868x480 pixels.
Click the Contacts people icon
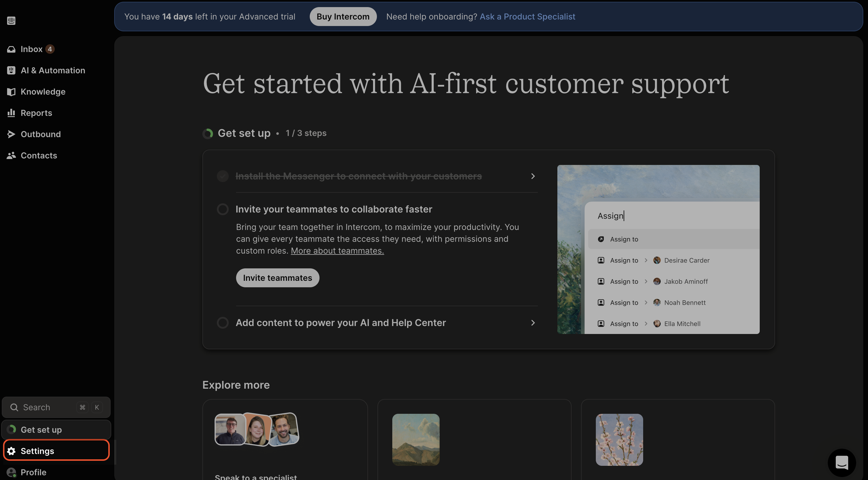pyautogui.click(x=11, y=155)
